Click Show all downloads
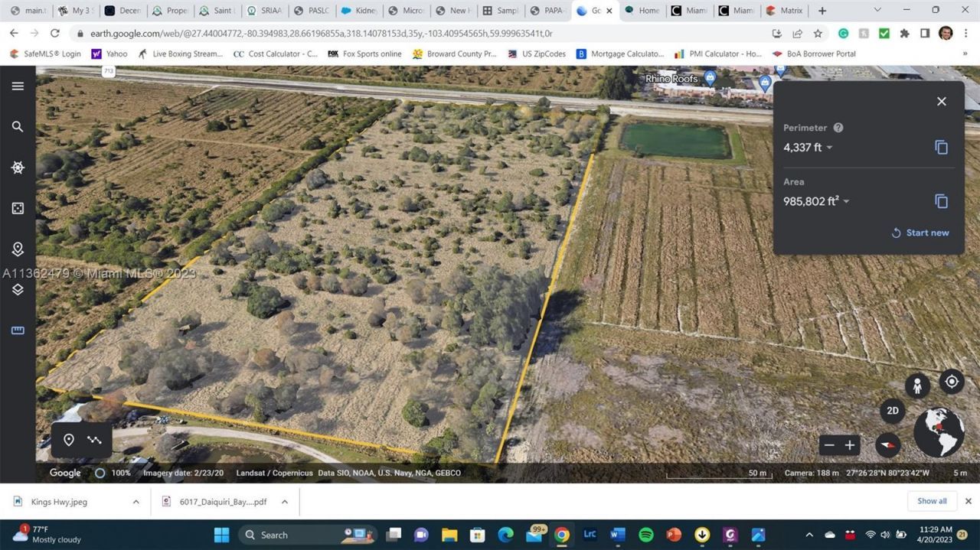This screenshot has width=980, height=550. tap(931, 501)
